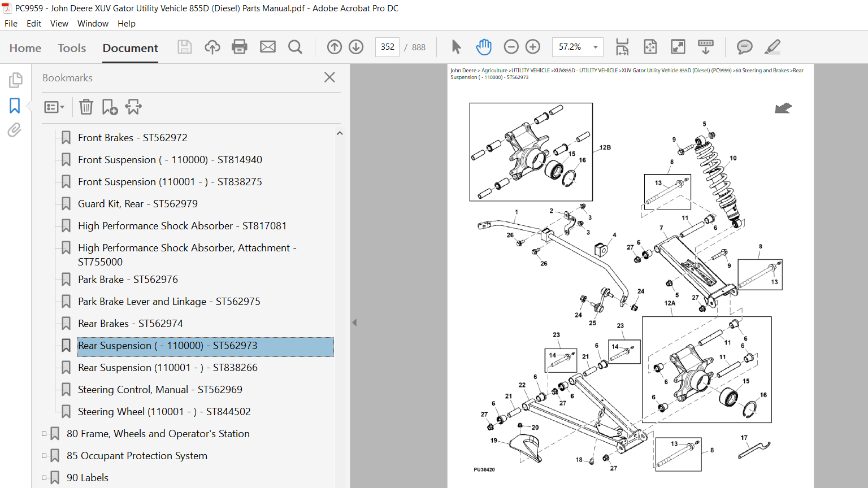Click the find current bookmark icon

coord(133,107)
